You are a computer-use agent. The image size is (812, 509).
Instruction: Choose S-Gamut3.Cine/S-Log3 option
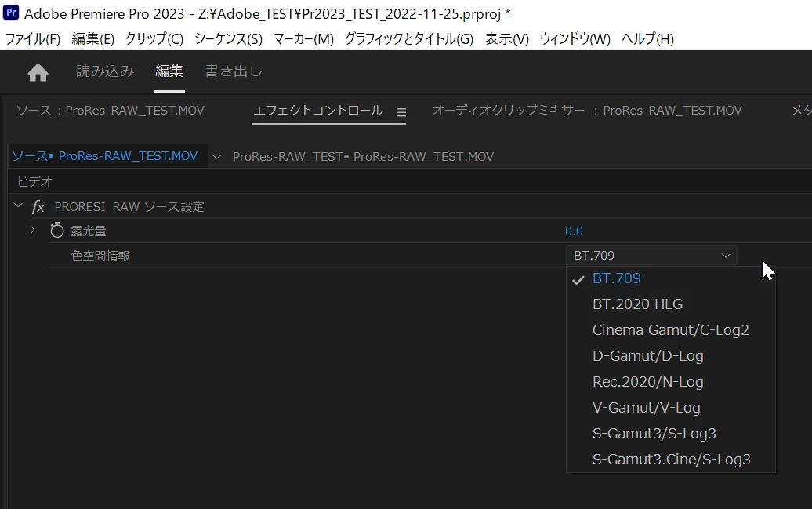point(671,460)
